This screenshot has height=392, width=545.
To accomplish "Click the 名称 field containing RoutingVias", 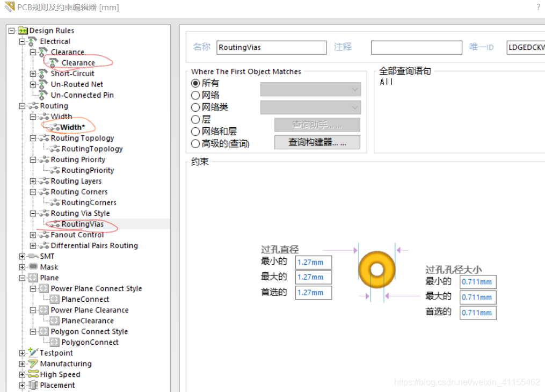I will coord(271,47).
